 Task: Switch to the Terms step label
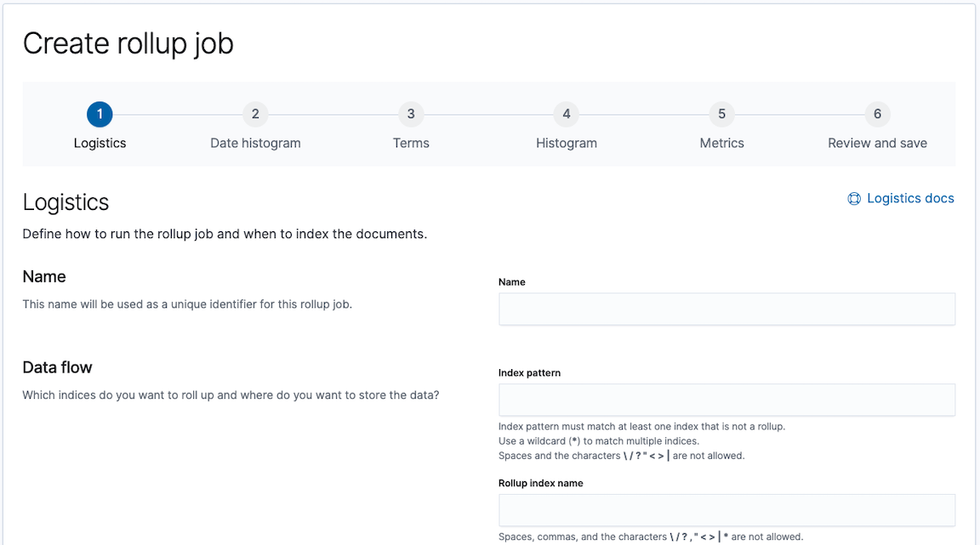(411, 143)
